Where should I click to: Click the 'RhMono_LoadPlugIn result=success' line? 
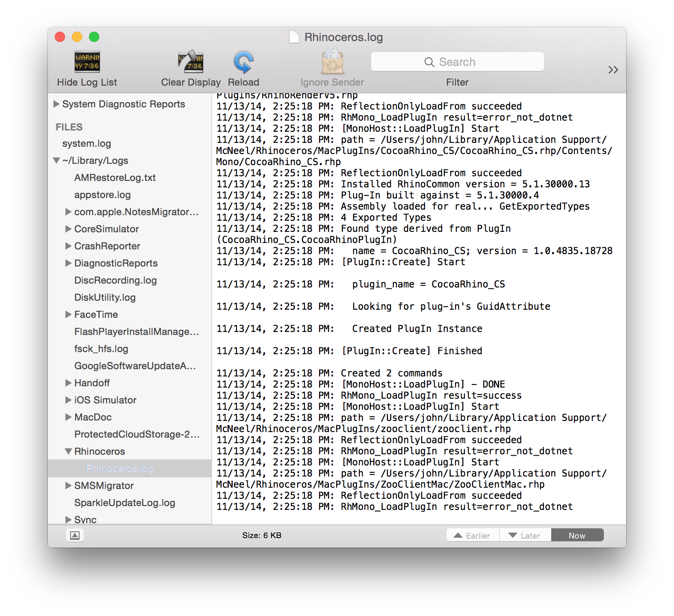pyautogui.click(x=369, y=395)
